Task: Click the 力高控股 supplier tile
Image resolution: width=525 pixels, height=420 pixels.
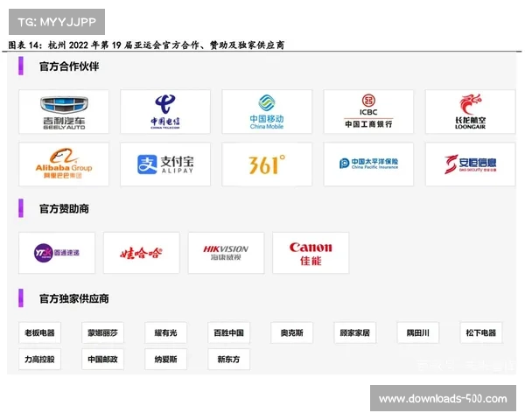Action: click(40, 359)
